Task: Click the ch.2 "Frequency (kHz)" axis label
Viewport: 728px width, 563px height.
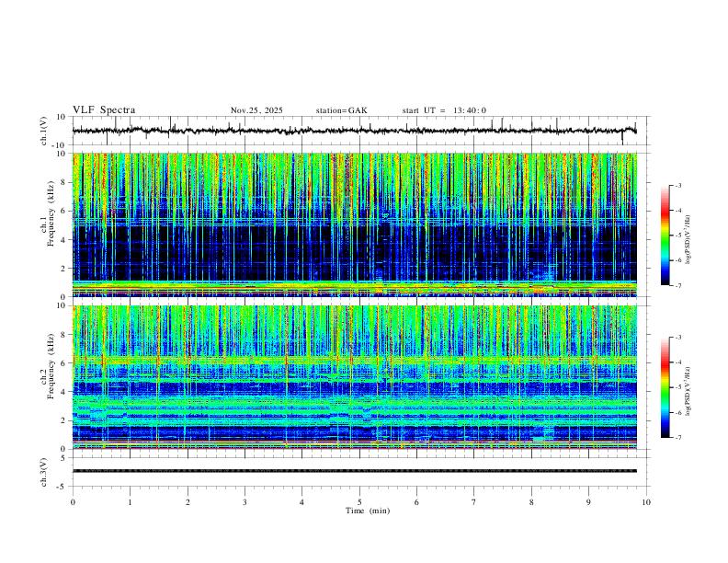Action: point(51,366)
